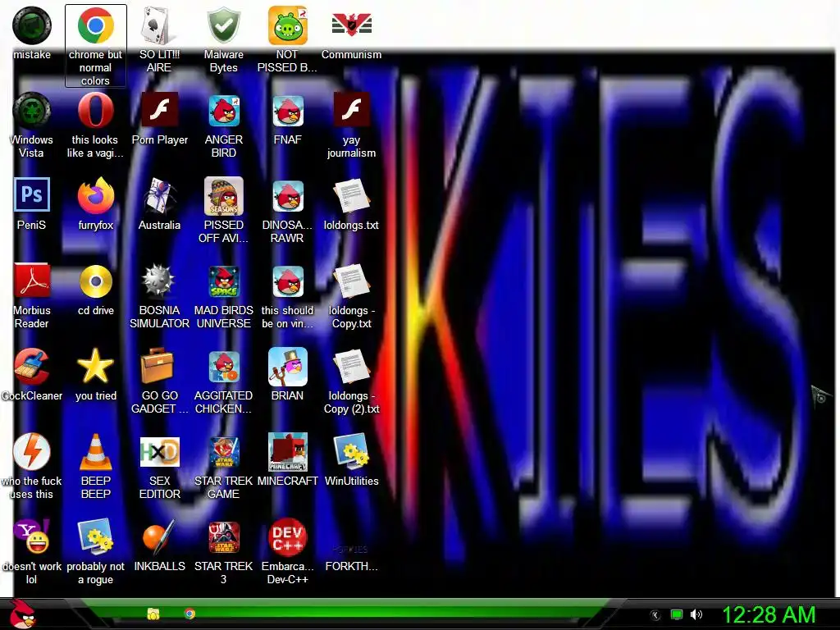
Task: Open the volume speaker tray icon
Action: (x=696, y=614)
